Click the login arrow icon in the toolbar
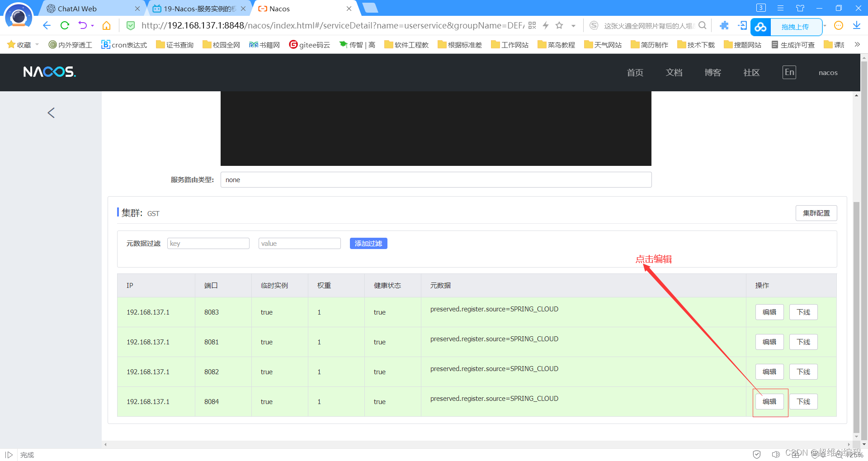Viewport: 868px width, 461px height. [742, 25]
